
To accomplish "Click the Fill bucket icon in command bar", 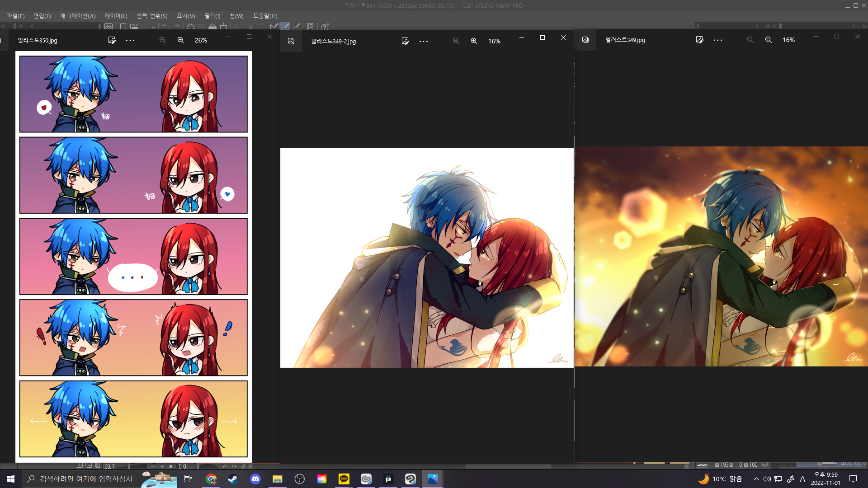I will (x=212, y=27).
